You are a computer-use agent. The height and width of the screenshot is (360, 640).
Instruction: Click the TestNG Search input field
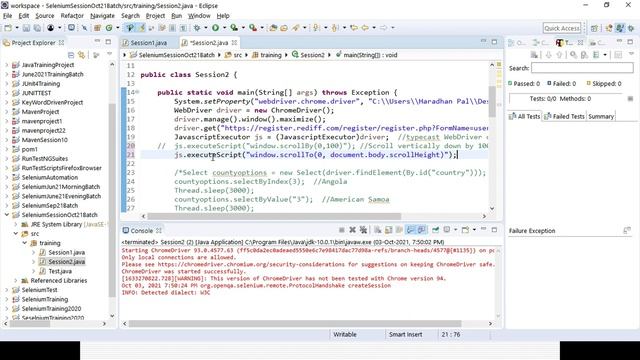click(x=582, y=68)
